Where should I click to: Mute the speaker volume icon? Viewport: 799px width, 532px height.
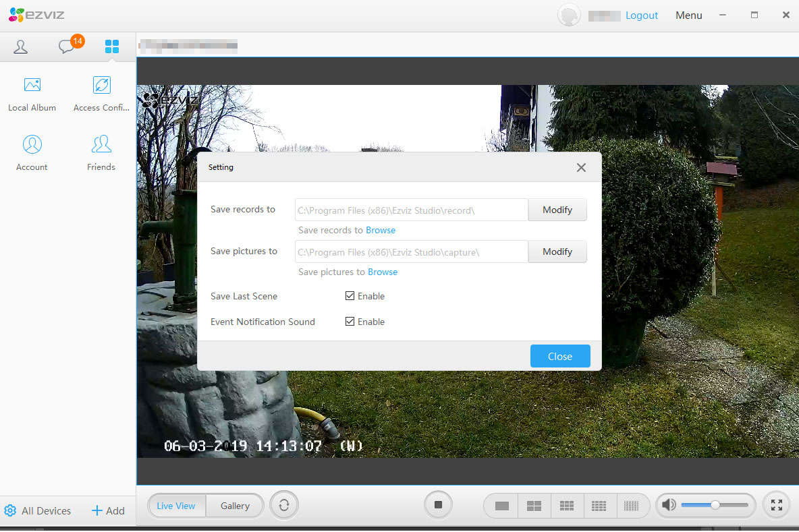[668, 505]
